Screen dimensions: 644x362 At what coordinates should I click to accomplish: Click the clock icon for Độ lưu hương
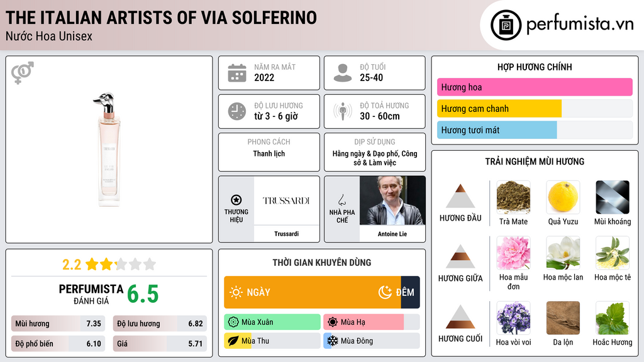coord(237,111)
